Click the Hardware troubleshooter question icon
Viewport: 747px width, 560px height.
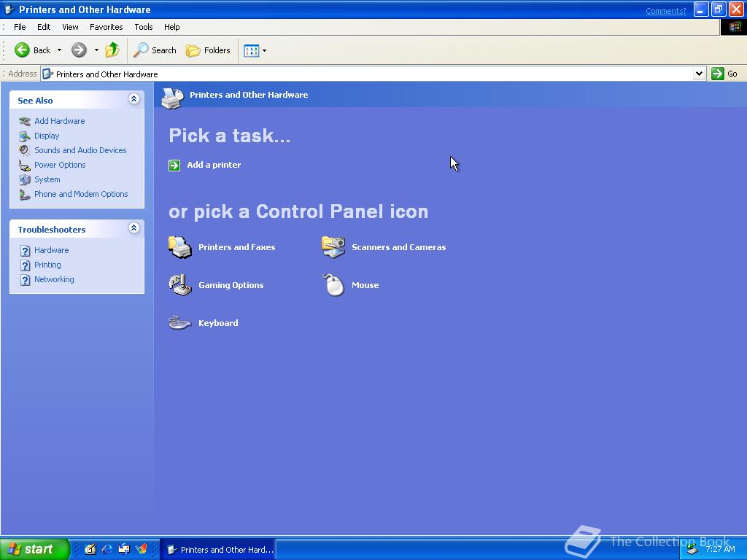point(26,251)
